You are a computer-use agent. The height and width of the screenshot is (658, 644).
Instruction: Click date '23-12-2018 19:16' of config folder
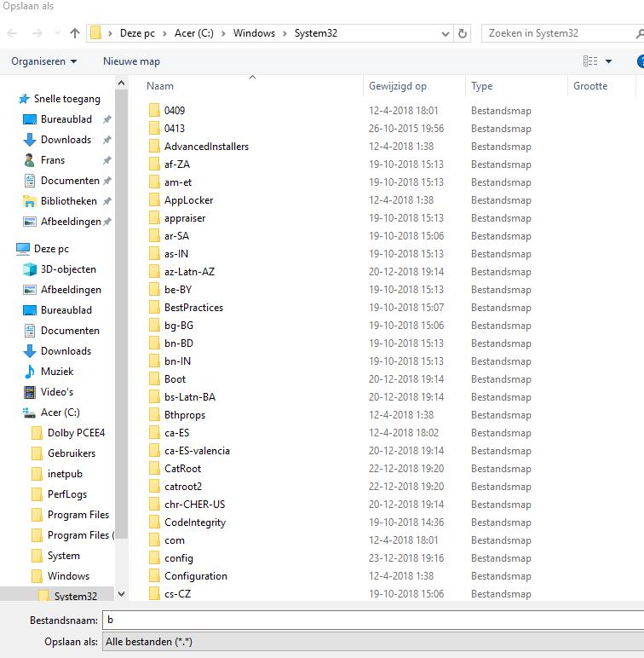coord(405,558)
